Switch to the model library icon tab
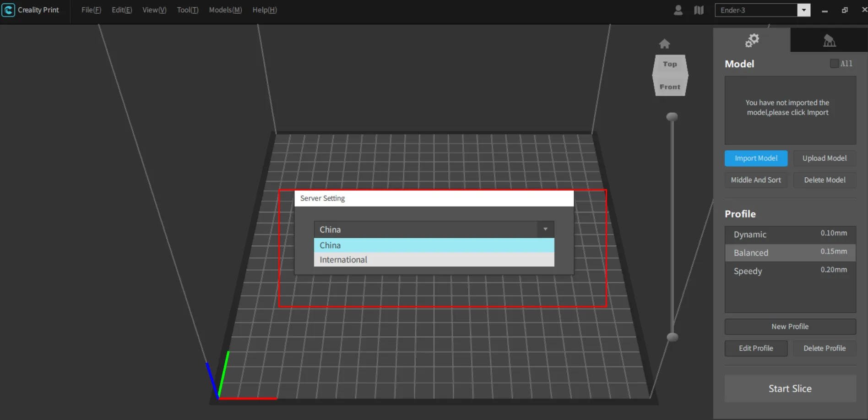This screenshot has height=420, width=868. click(829, 41)
